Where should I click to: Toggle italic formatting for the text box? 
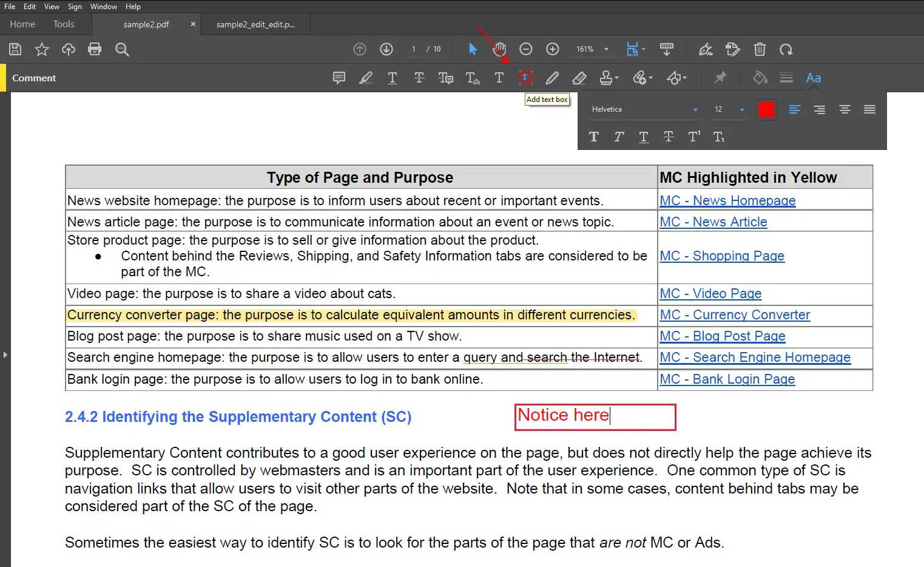tap(618, 137)
